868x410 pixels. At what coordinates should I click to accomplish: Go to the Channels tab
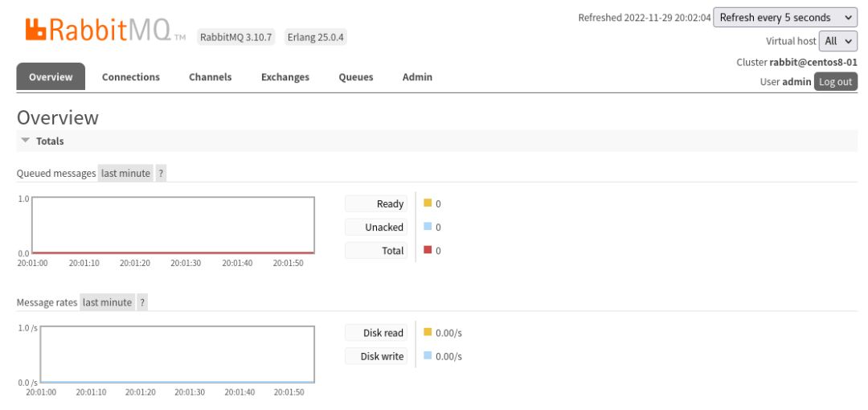tap(211, 77)
